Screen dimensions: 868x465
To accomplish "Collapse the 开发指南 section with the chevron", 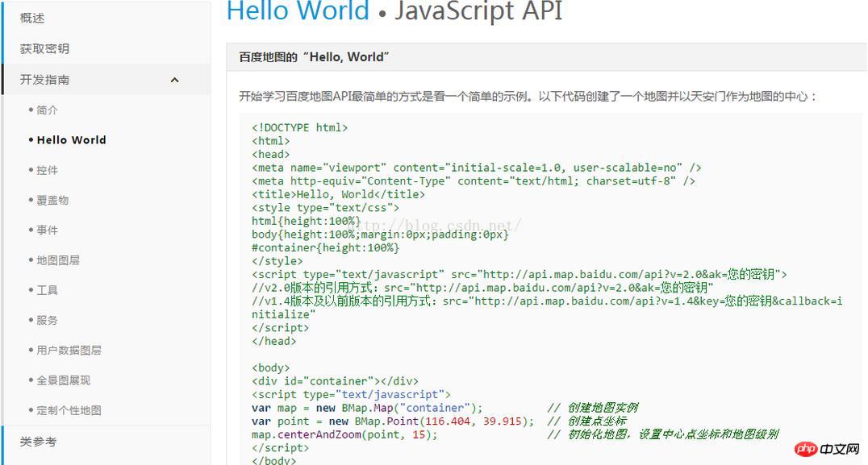I will tap(175, 80).
